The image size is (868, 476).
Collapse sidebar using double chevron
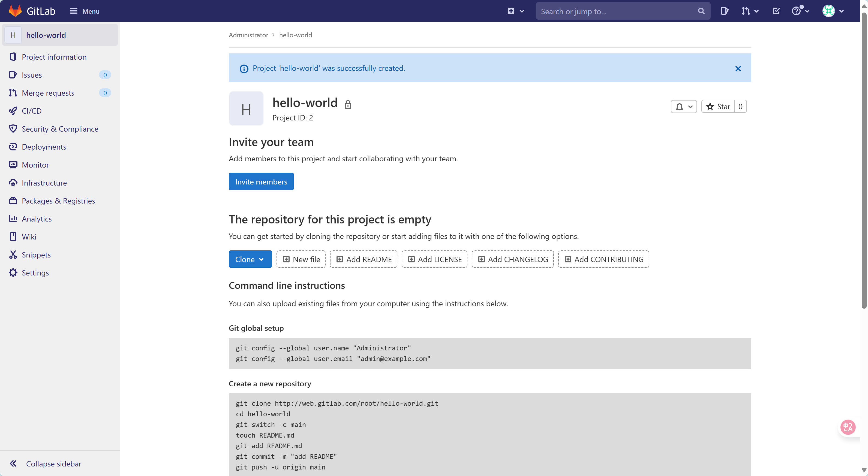tap(13, 463)
